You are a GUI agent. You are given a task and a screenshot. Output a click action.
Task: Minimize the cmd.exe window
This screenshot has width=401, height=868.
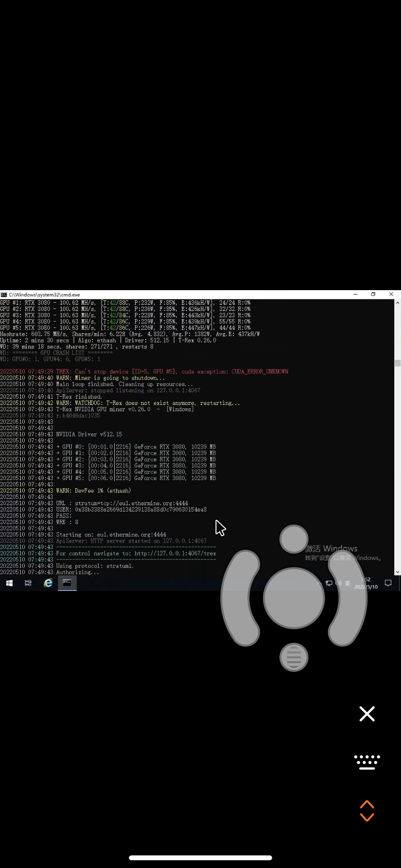(355, 294)
